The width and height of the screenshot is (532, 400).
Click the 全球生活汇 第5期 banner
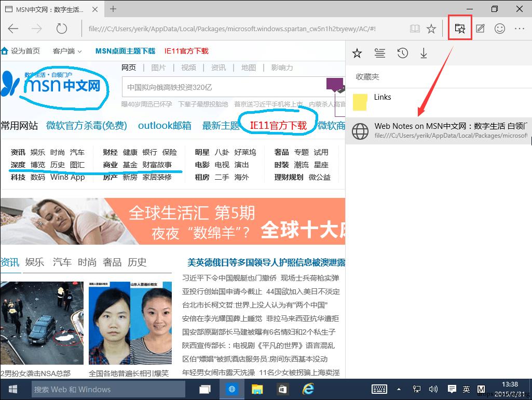pos(173,221)
